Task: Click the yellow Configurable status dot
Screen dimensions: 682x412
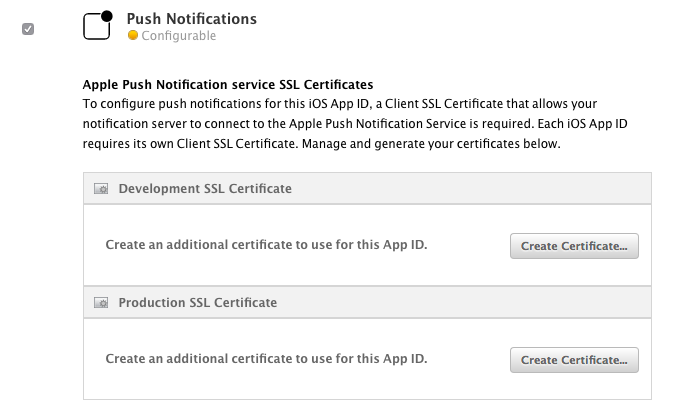Action: tap(133, 36)
